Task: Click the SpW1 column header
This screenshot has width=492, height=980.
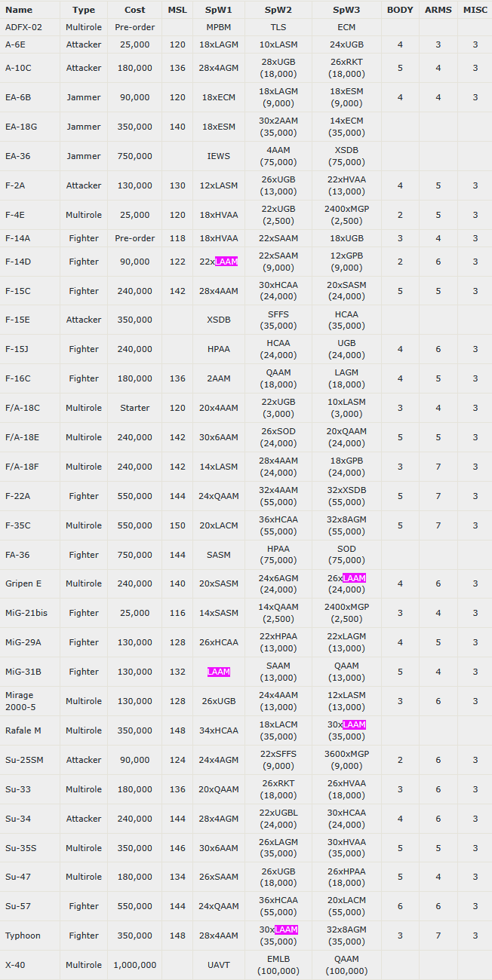Action: tap(219, 10)
